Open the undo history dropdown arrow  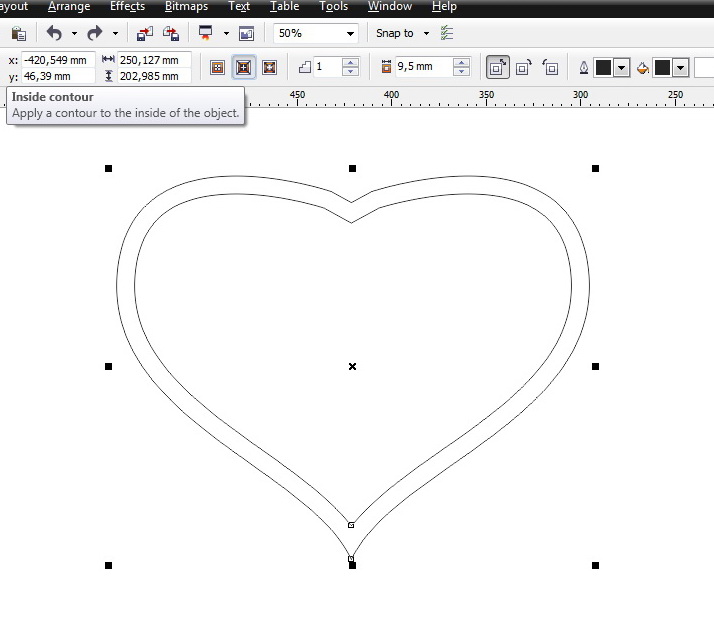[74, 33]
